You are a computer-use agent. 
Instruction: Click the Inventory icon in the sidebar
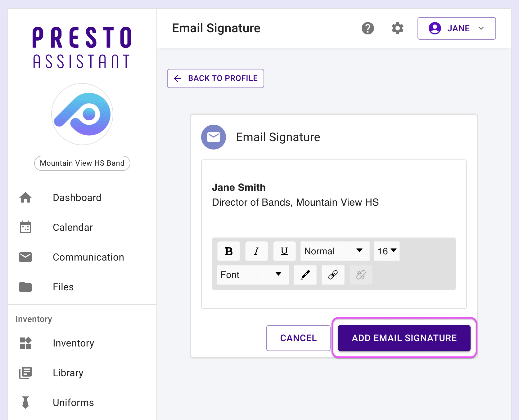(x=25, y=343)
